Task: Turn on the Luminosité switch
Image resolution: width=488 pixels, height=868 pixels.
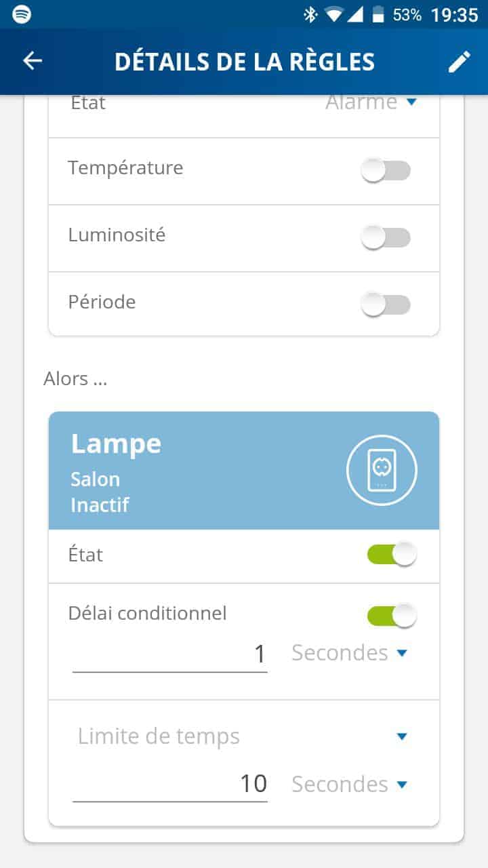Action: (x=386, y=237)
